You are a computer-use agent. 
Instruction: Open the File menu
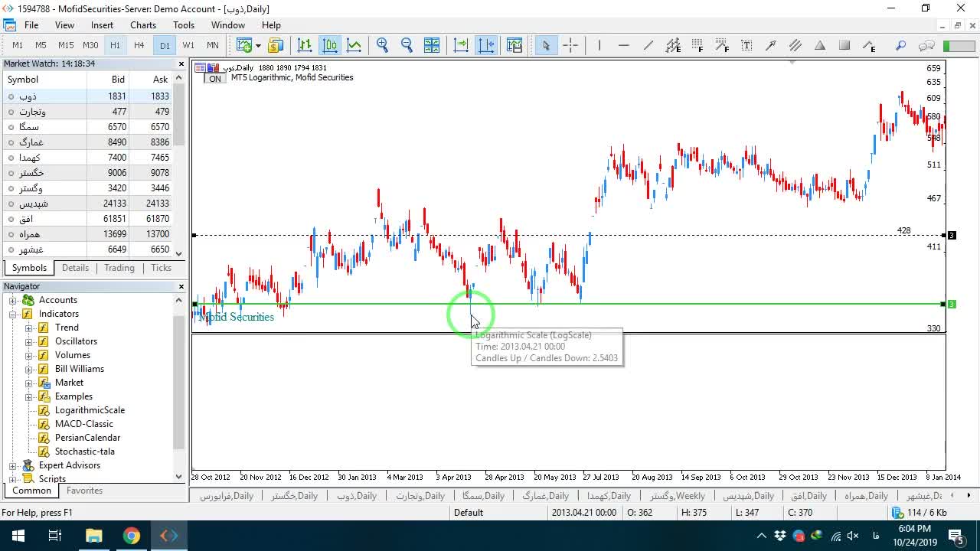point(31,25)
